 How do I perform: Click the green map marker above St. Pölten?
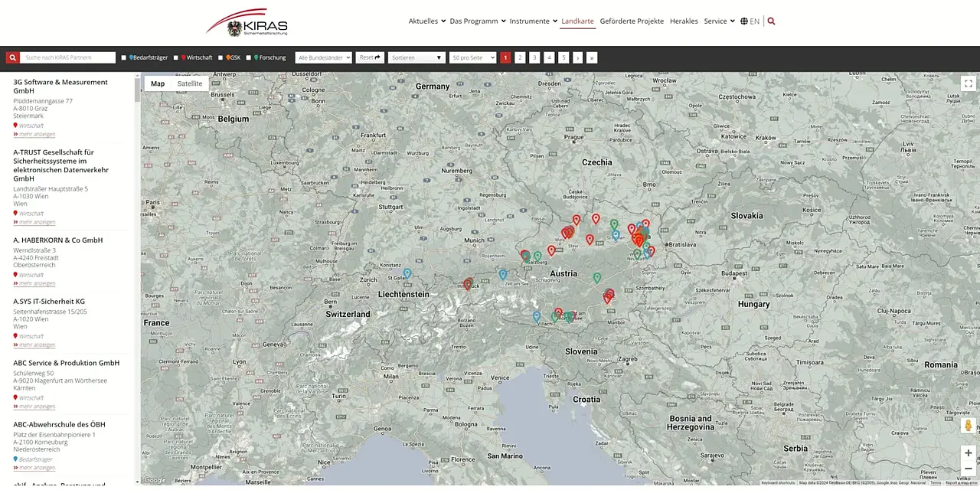(x=614, y=224)
